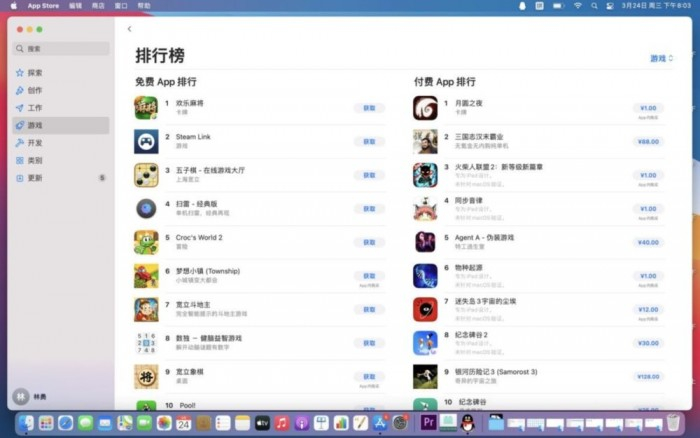Go back with the chevron arrow
The width and height of the screenshot is (700, 438).
[129, 29]
